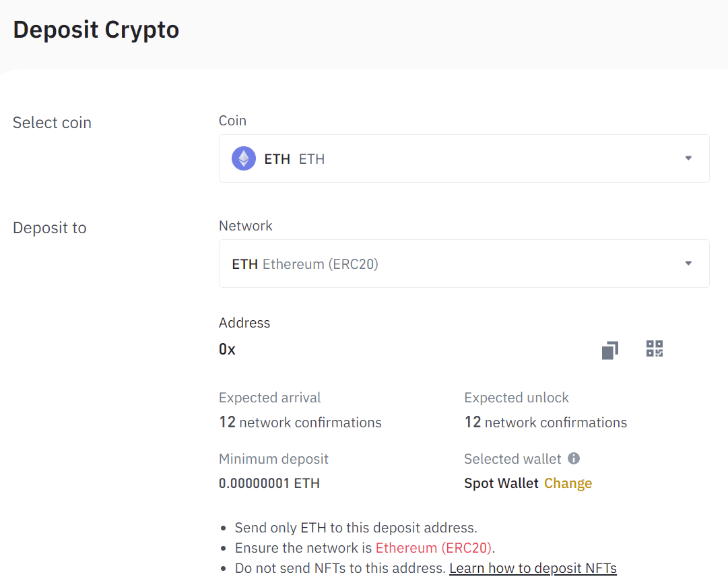
Task: Click the Select coin label
Action: coord(53,123)
